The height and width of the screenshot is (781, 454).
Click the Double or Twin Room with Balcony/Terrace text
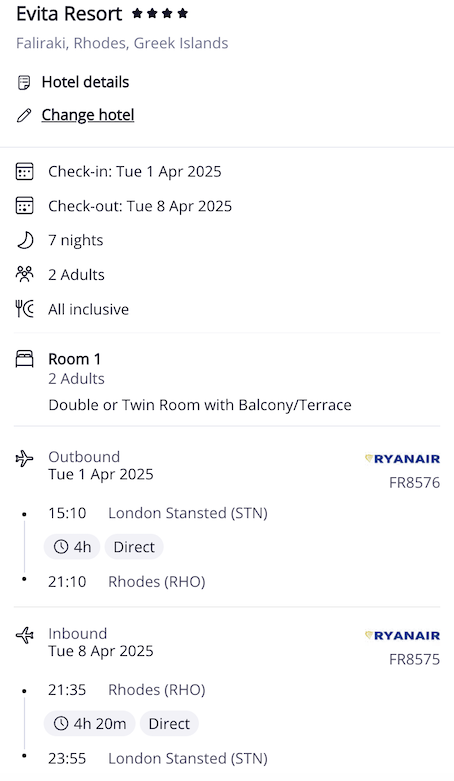pos(200,405)
